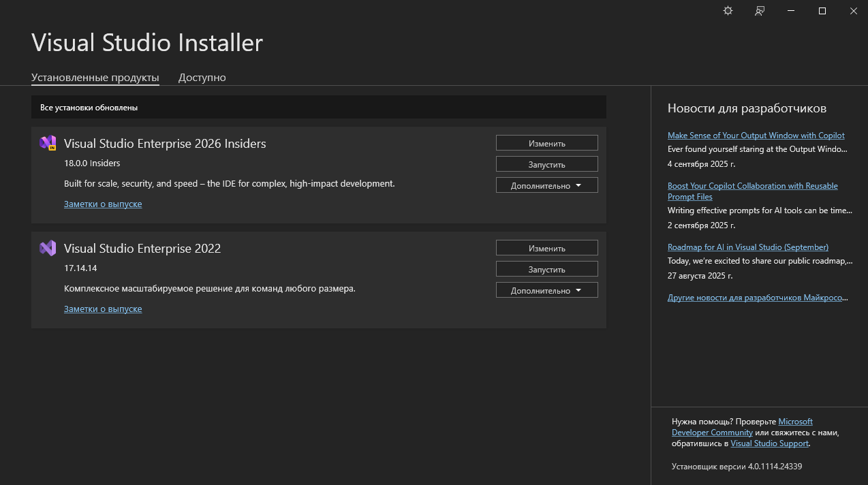
Task: Click the Visual Studio 2026 Insiders logo icon
Action: tap(48, 143)
